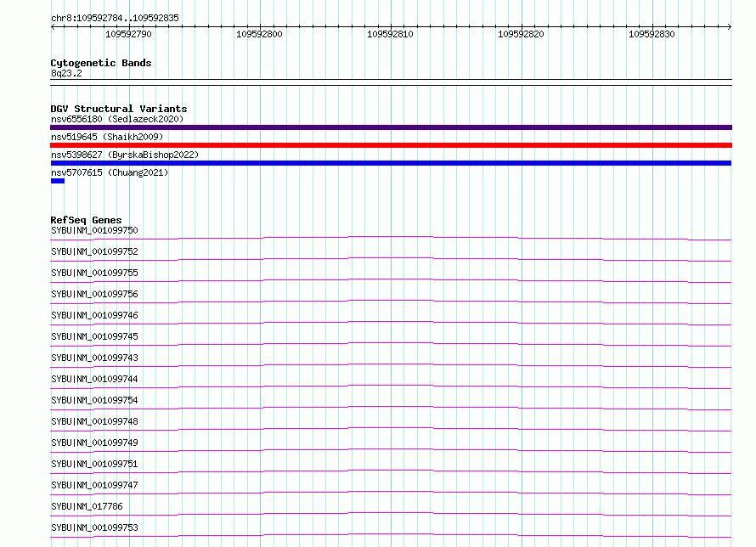Image resolution: width=756 pixels, height=547 pixels.
Task: Click the chr8:109592784..109592835 coordinate label
Action: point(115,18)
